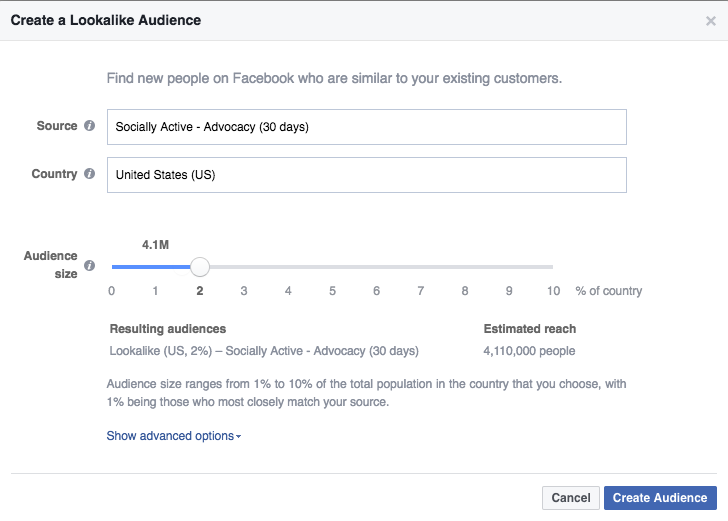Close the Create a Lookalike Audience dialog
728x521 pixels.
point(711,20)
